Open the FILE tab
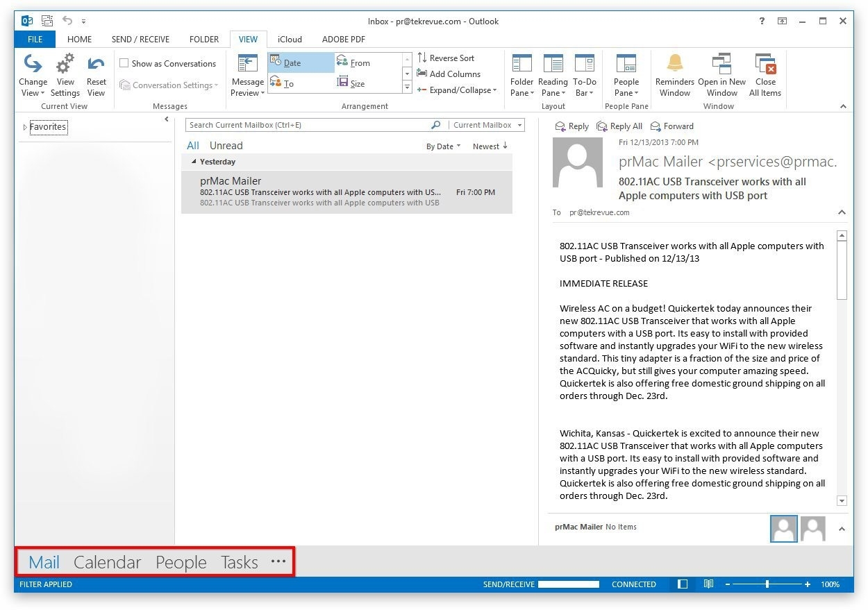The image size is (868, 610). pos(35,40)
